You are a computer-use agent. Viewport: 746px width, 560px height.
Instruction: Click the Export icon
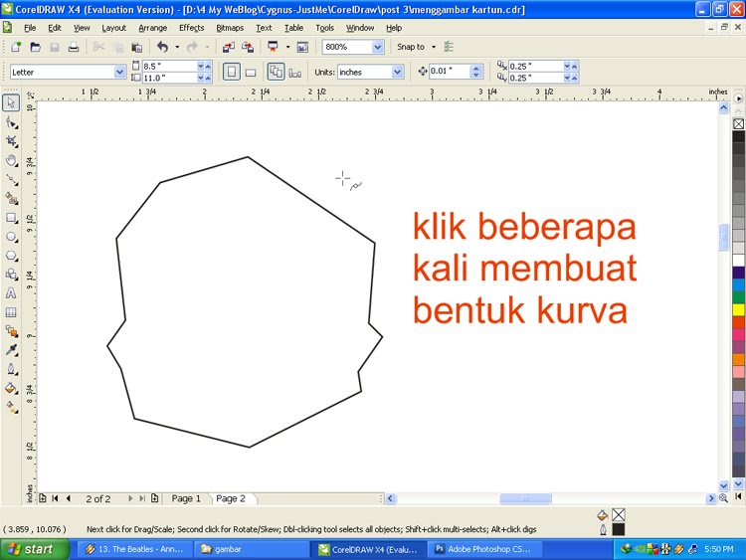pyautogui.click(x=248, y=47)
